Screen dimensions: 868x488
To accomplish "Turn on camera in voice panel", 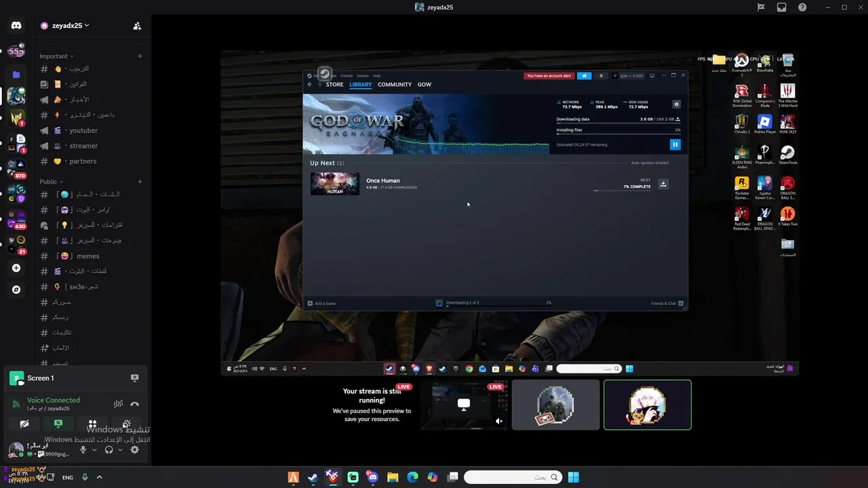I will tap(24, 424).
